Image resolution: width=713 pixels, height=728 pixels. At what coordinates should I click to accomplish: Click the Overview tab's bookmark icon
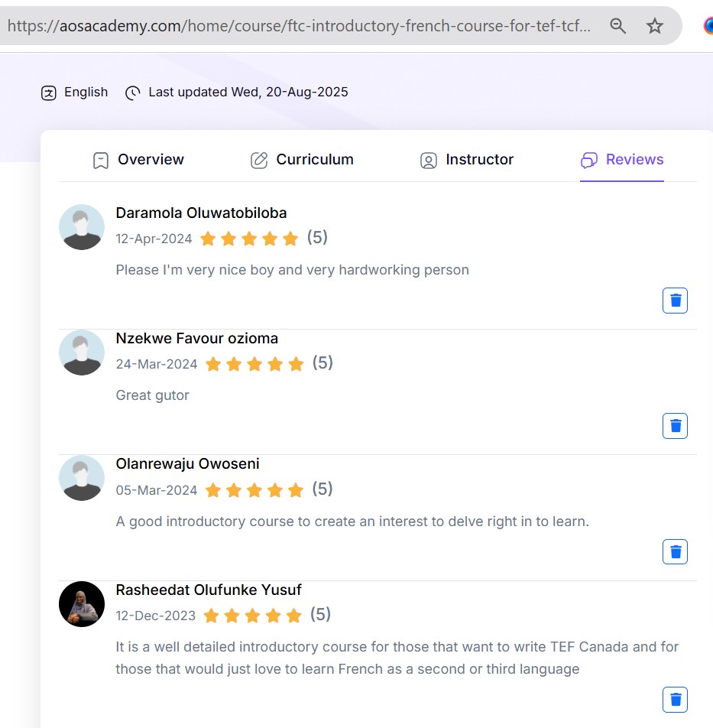pyautogui.click(x=101, y=161)
